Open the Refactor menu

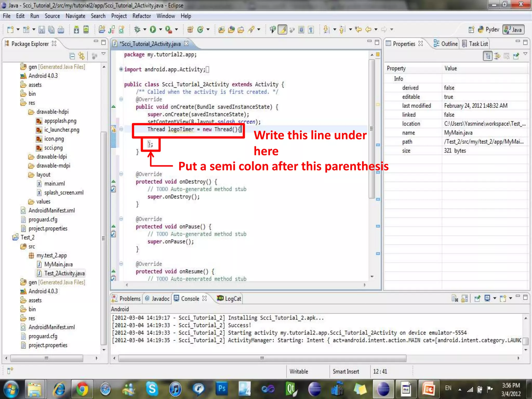pyautogui.click(x=142, y=16)
